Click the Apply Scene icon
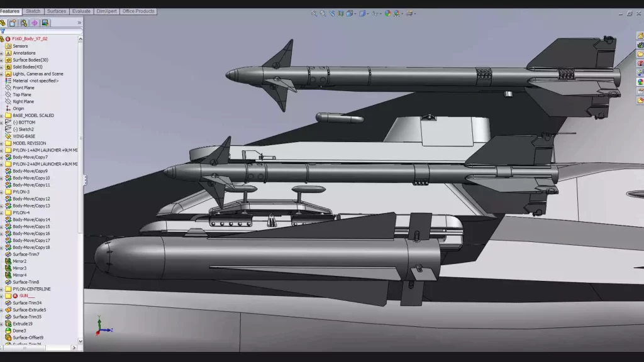 click(x=397, y=13)
